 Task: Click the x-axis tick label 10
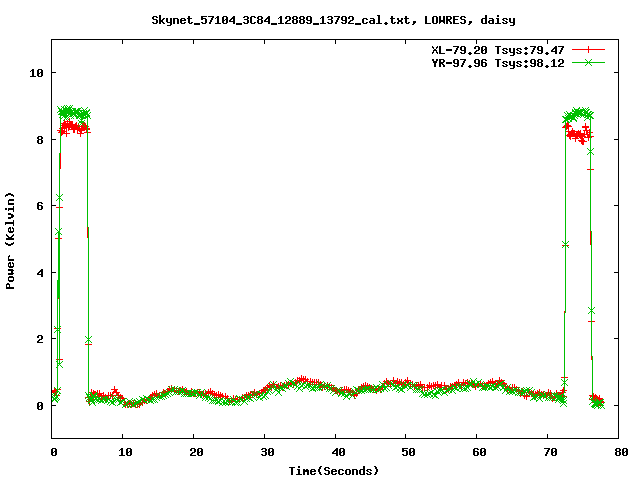click(x=123, y=452)
